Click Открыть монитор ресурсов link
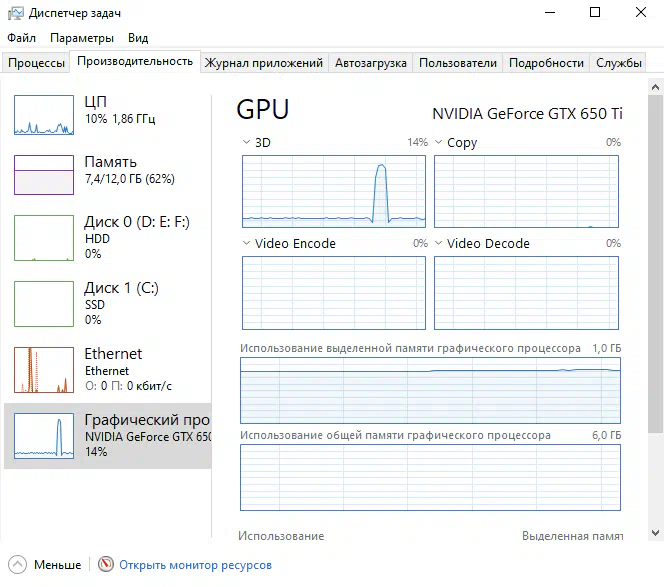The width and height of the screenshot is (664, 587). tap(195, 565)
